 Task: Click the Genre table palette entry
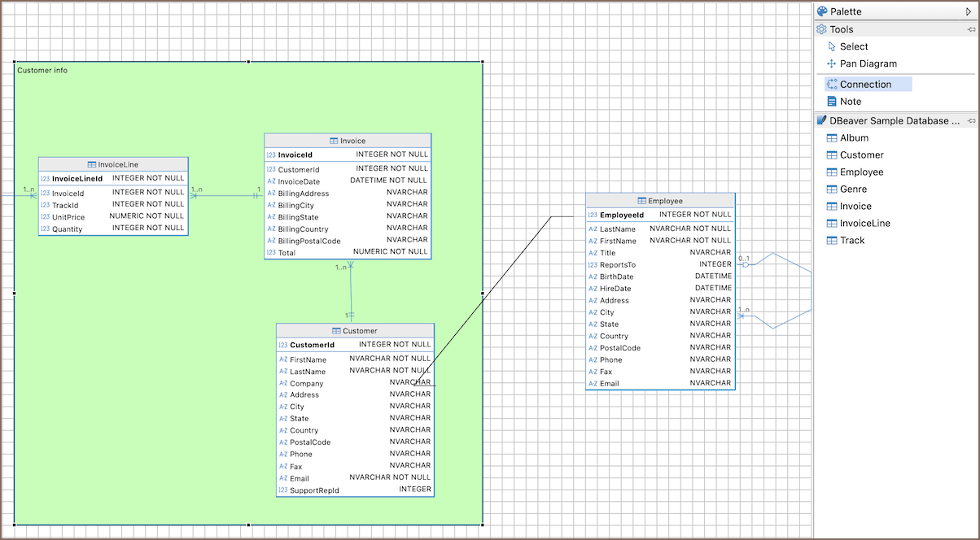(853, 189)
